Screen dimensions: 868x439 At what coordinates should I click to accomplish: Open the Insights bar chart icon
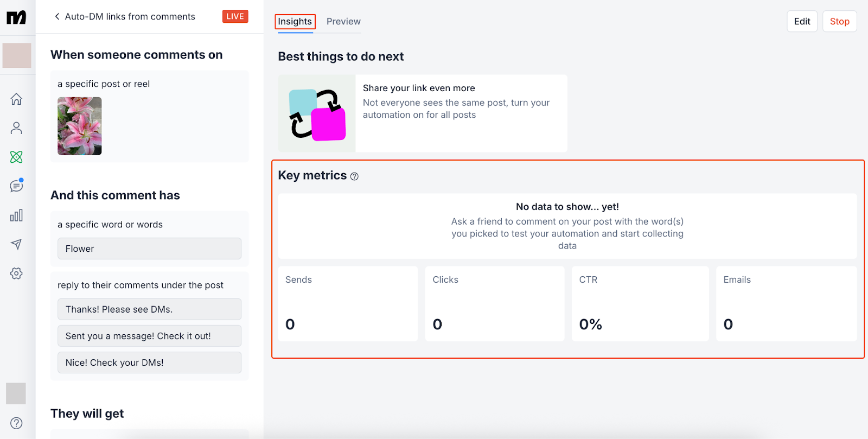tap(16, 215)
